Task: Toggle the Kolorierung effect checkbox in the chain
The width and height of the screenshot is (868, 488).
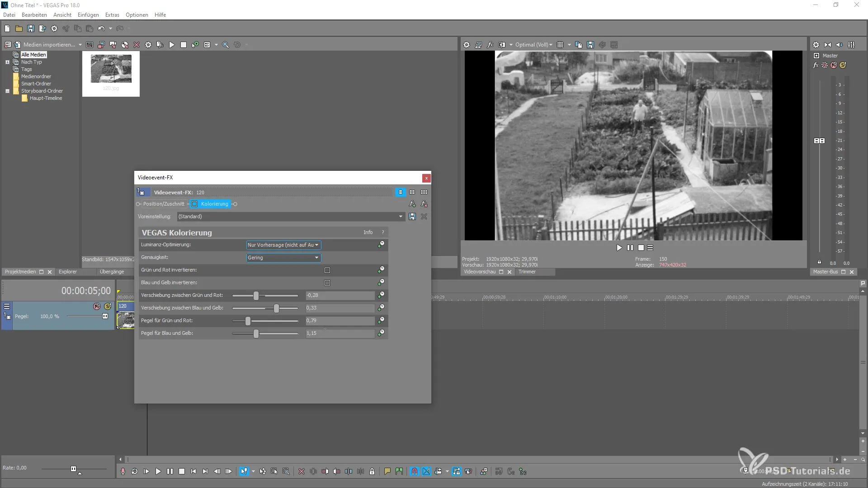Action: pos(194,204)
